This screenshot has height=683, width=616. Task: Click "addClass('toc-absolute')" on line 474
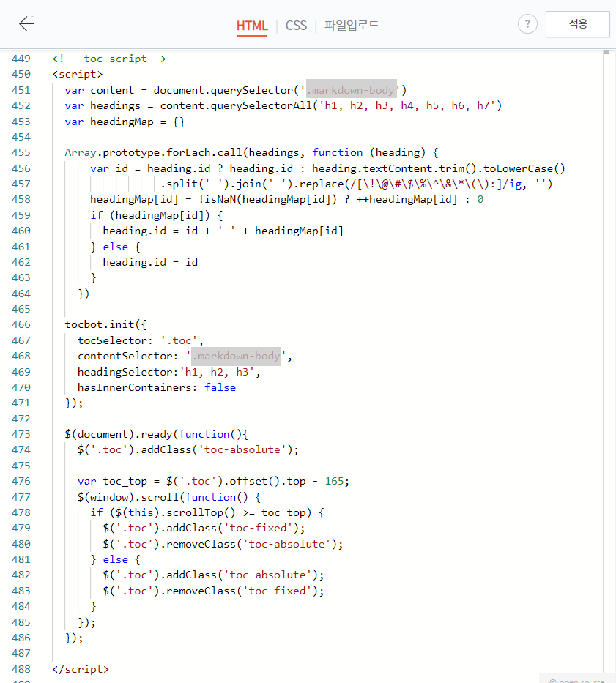point(217,450)
